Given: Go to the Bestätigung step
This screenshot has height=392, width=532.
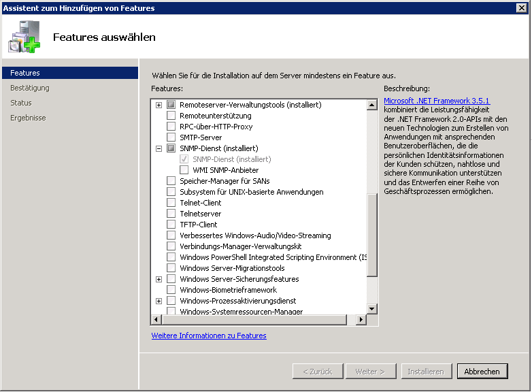Looking at the screenshot, I should 30,88.
